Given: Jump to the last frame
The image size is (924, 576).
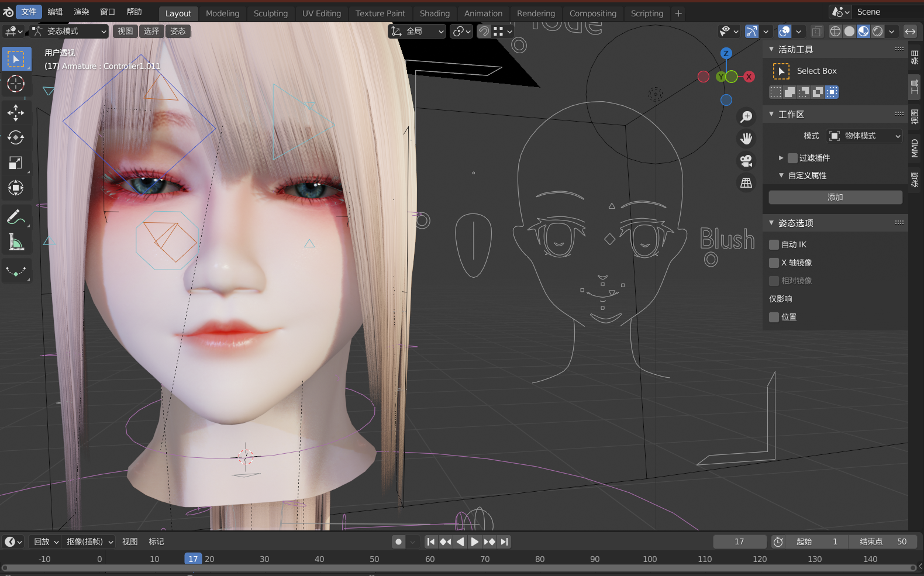Looking at the screenshot, I should coord(504,541).
